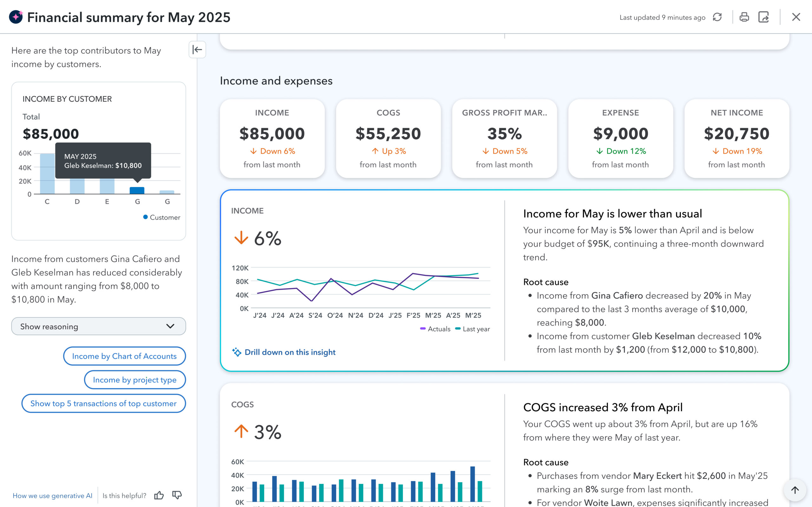The image size is (812, 507).
Task: Show top 5 transactions of top customer
Action: [x=103, y=403]
